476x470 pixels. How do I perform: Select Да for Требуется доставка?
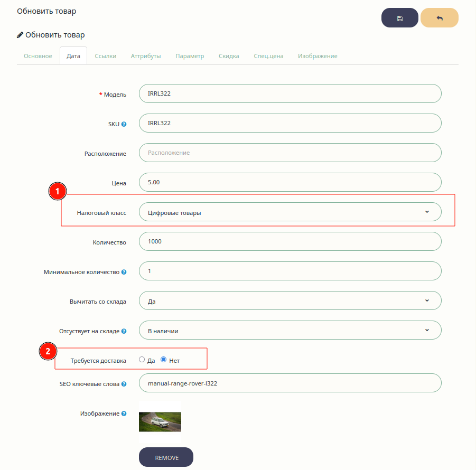[x=142, y=360]
